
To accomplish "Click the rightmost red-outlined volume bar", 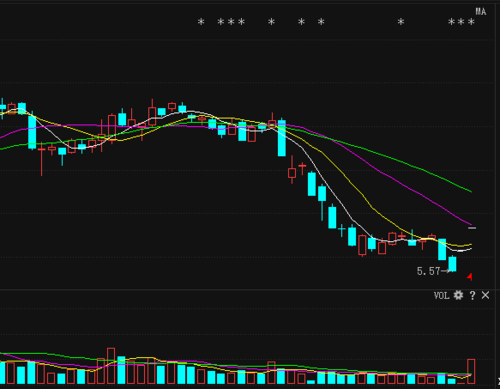I will [471, 371].
